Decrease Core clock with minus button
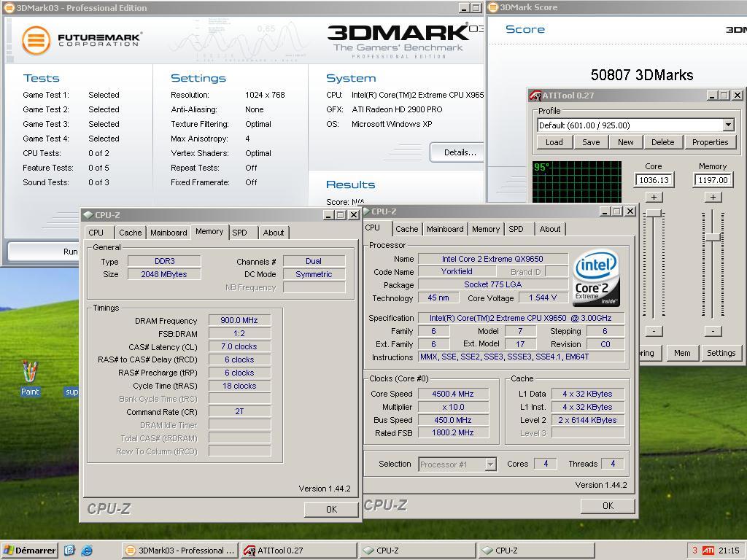 654,331
